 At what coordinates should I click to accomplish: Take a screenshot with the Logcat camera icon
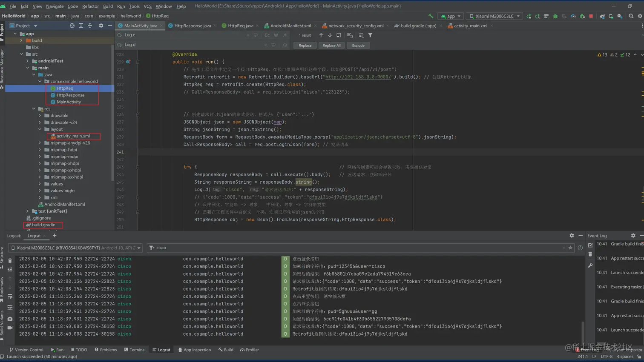point(10,319)
